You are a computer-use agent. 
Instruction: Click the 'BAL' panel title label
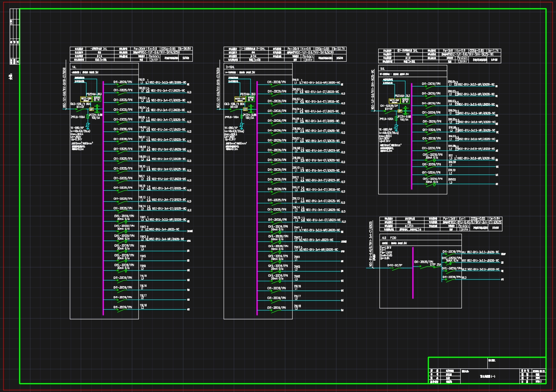(382, 69)
